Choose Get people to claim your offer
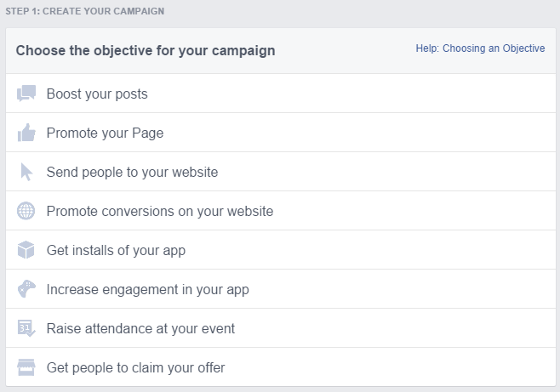The height and width of the screenshot is (392, 560). (x=281, y=367)
